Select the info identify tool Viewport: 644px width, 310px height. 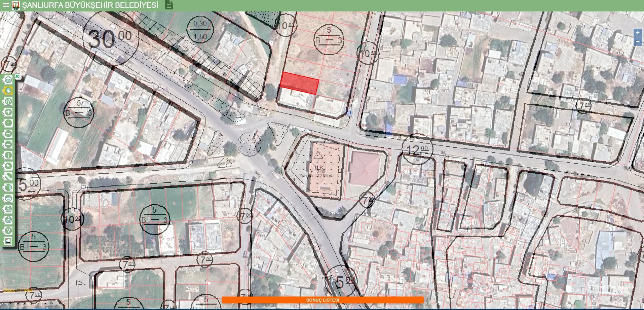point(8,155)
